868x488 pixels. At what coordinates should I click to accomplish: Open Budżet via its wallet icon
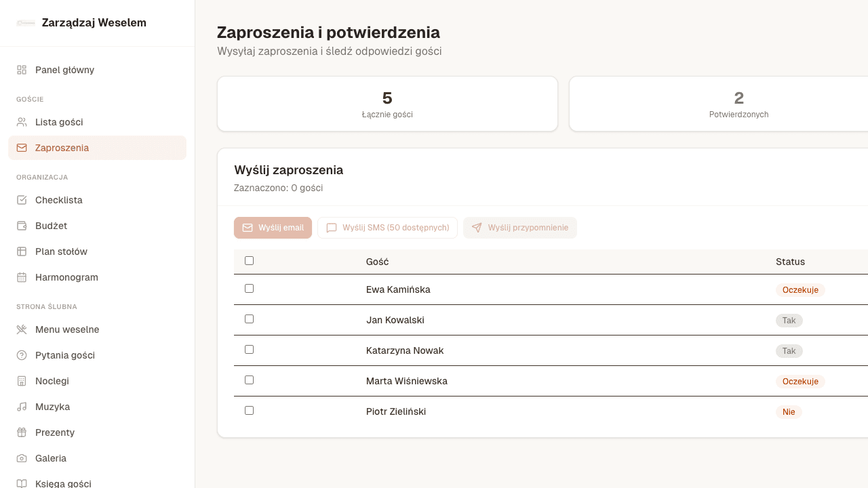[x=22, y=226]
